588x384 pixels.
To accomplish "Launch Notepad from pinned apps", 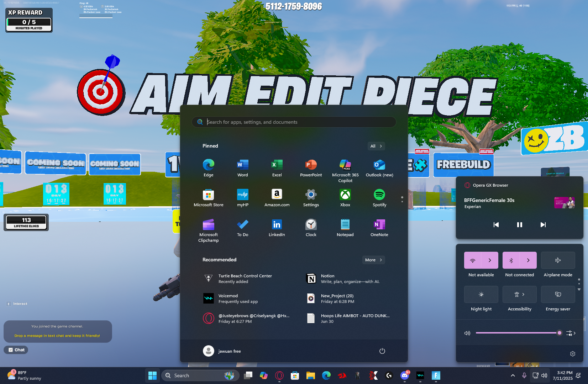I will (345, 228).
